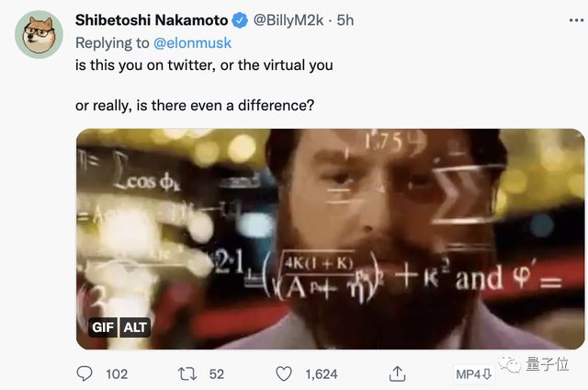Open Shiba Inu profile avatar
The width and height of the screenshot is (588, 390).
click(x=39, y=35)
